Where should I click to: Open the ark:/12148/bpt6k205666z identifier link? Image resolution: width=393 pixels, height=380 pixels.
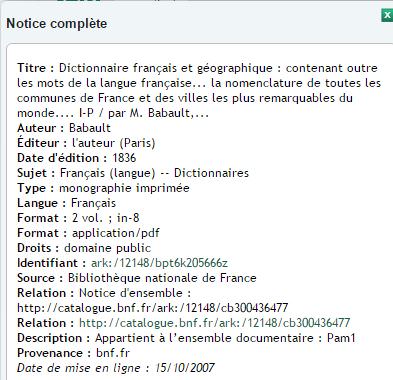(159, 263)
